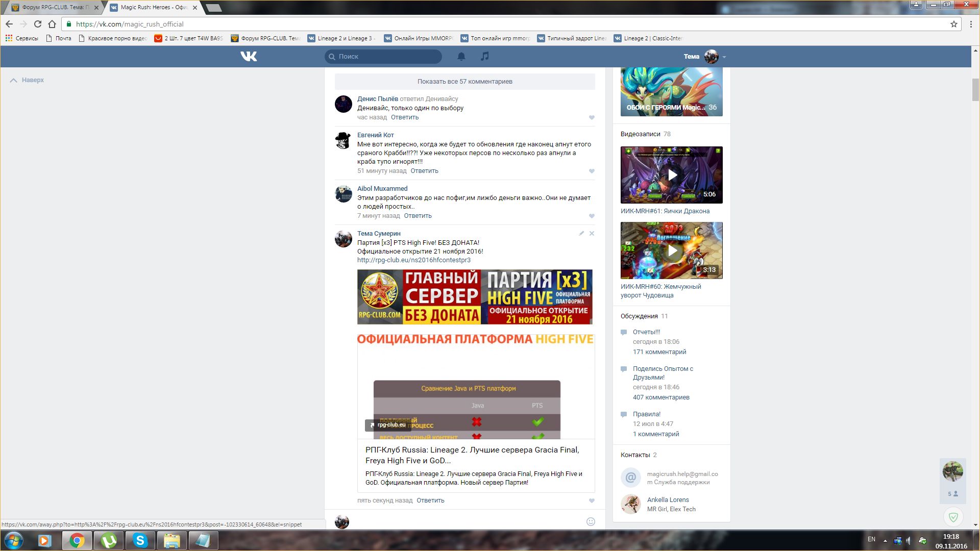Reload the page
The width and height of the screenshot is (980, 551).
click(38, 24)
